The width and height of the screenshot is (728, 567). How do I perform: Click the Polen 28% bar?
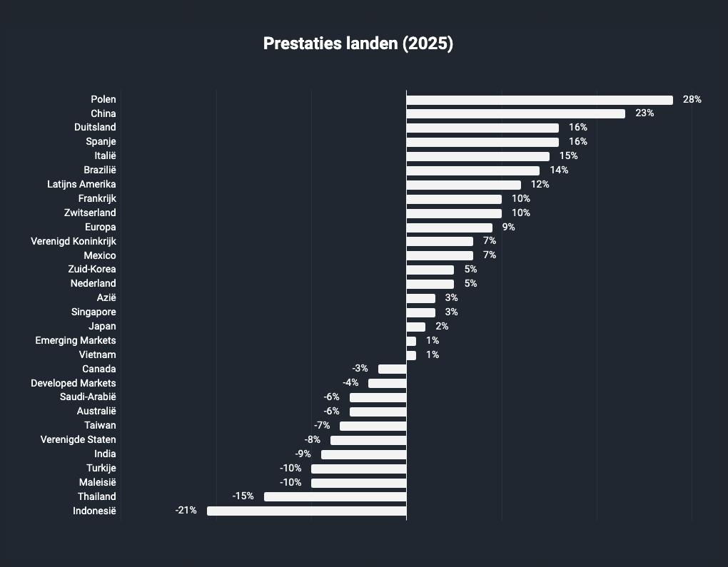(540, 101)
